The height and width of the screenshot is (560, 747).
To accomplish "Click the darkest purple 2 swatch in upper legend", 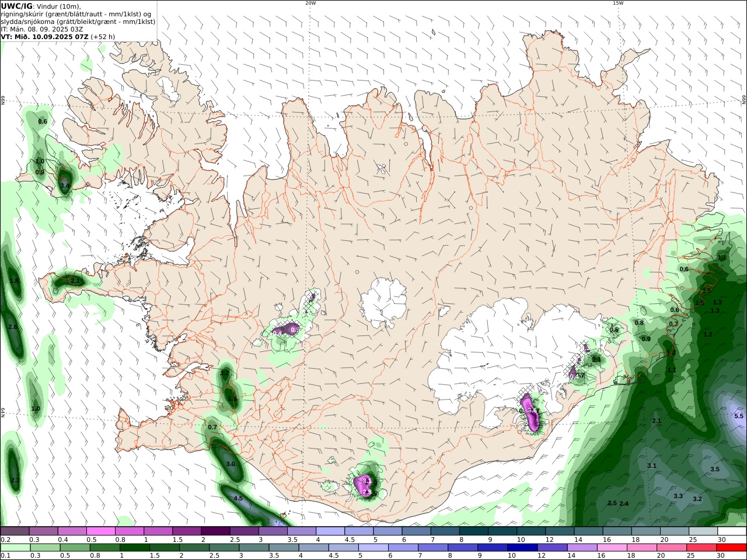I will coord(215,531).
